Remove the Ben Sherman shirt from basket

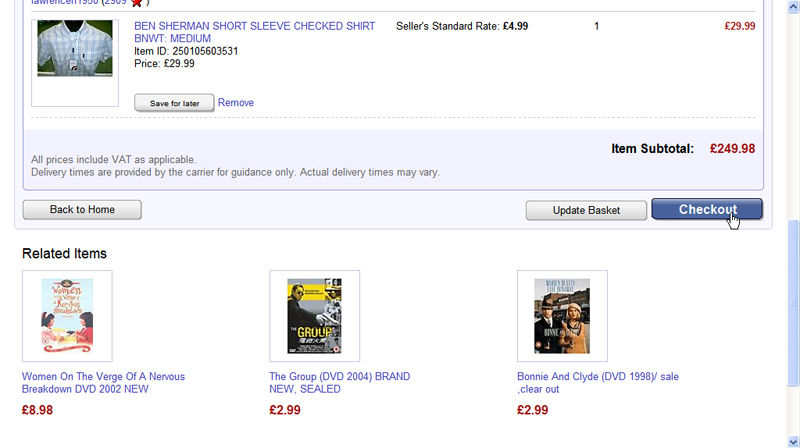[236, 103]
